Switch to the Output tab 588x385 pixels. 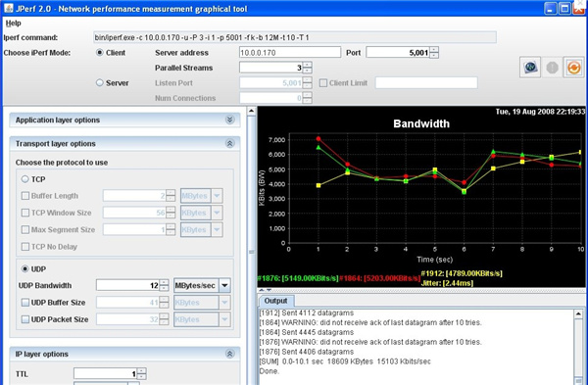click(x=275, y=301)
